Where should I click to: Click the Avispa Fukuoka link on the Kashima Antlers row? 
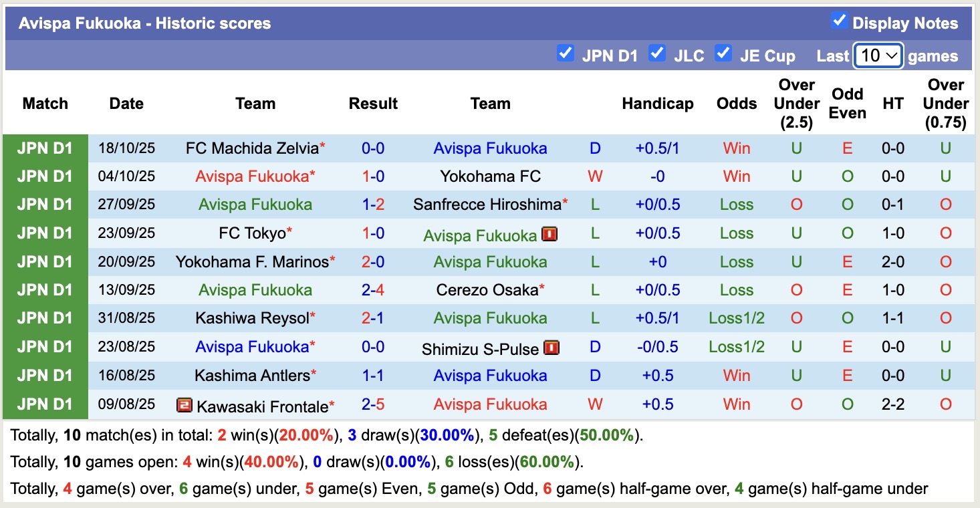pos(491,375)
